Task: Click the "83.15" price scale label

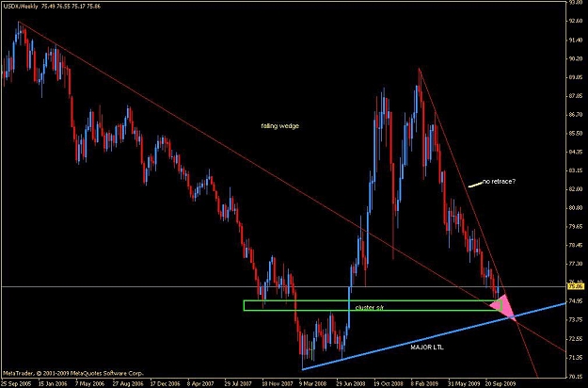Action: pos(576,170)
